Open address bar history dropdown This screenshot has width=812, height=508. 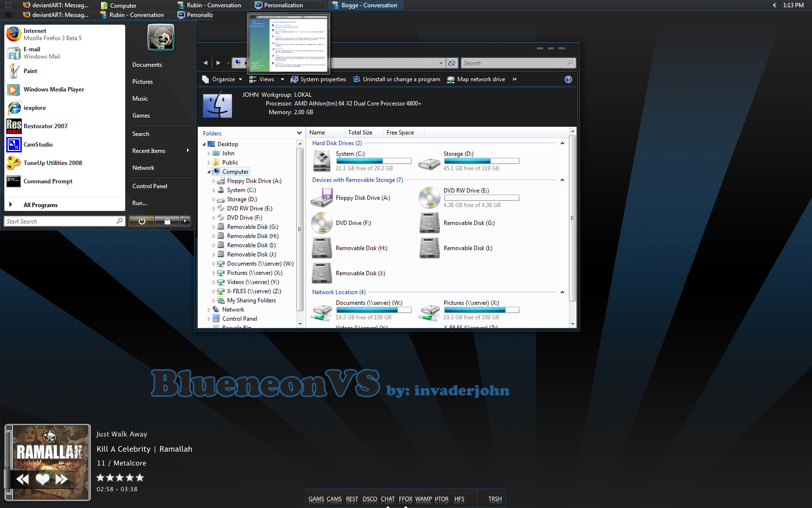(x=441, y=63)
